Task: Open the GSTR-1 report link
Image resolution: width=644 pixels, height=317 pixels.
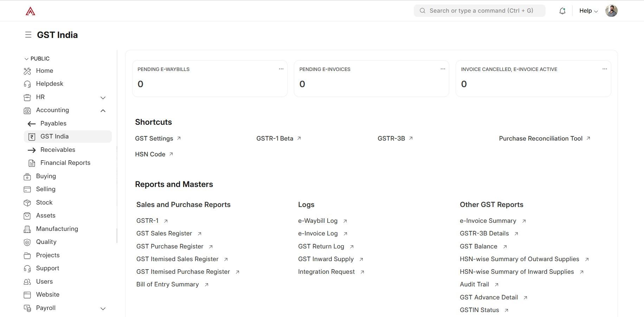Action: coord(152,221)
